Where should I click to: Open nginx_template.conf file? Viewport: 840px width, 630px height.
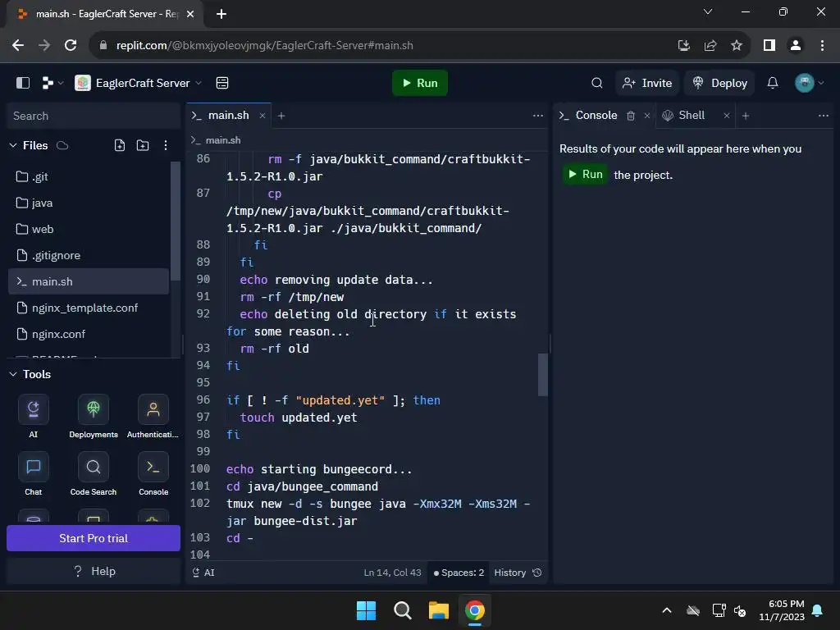pyautogui.click(x=89, y=308)
